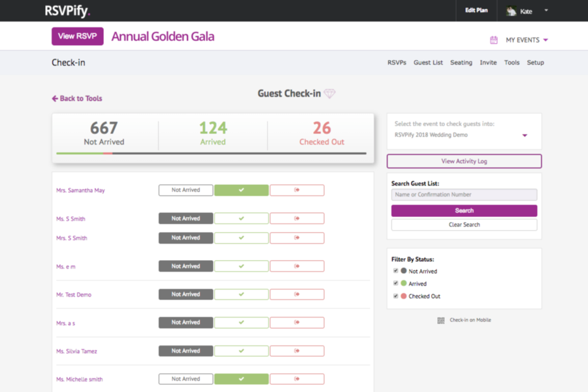
Task: Mark Mrs. Samantha May as checked out
Action: 297,190
